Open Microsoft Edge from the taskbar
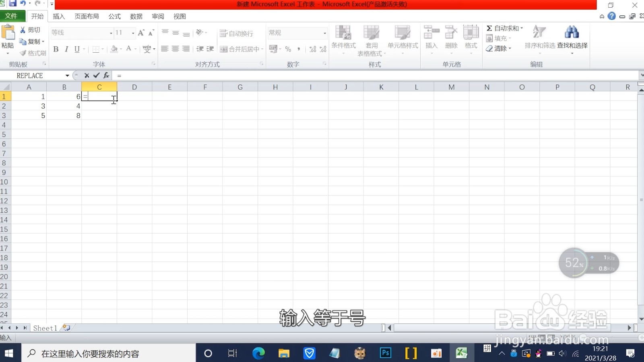The image size is (644, 362). pyautogui.click(x=258, y=353)
